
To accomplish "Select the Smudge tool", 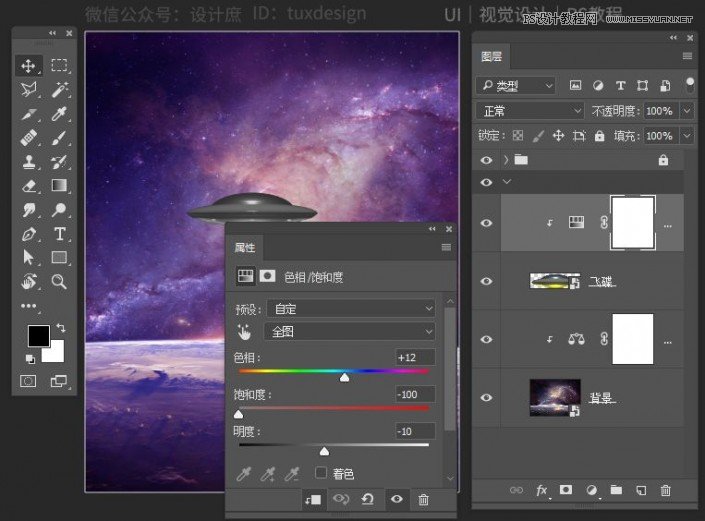I will (28, 209).
